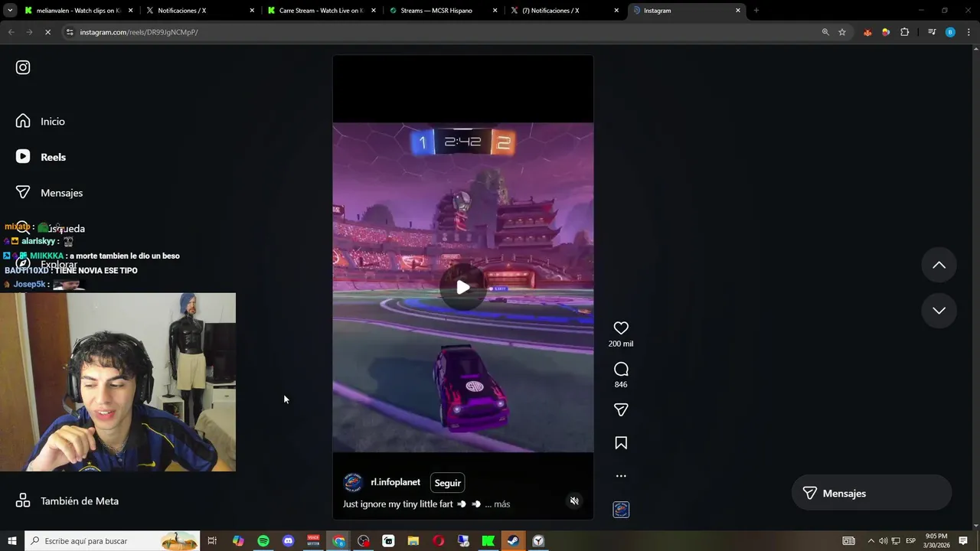Click the browser back arrow

click(x=11, y=32)
